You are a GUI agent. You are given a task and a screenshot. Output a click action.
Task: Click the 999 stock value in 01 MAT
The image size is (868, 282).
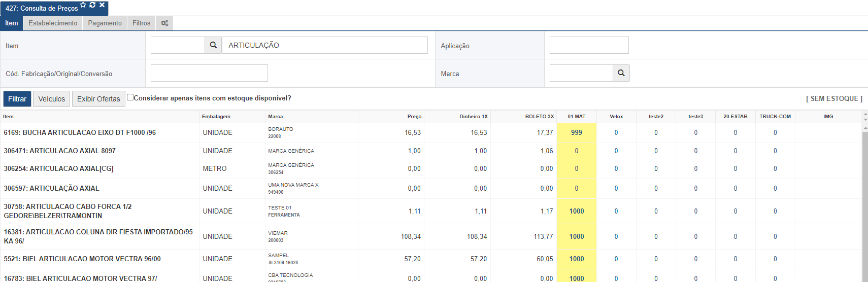[x=577, y=132]
